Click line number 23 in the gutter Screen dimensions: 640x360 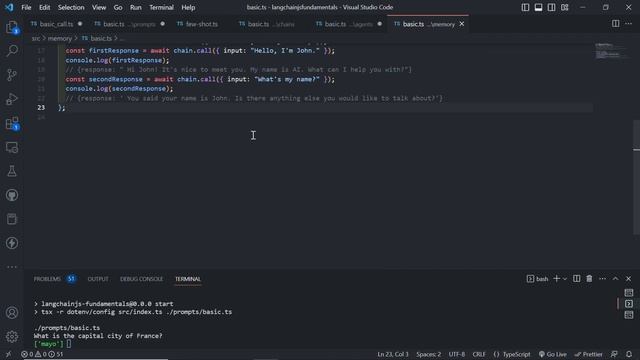(41, 108)
